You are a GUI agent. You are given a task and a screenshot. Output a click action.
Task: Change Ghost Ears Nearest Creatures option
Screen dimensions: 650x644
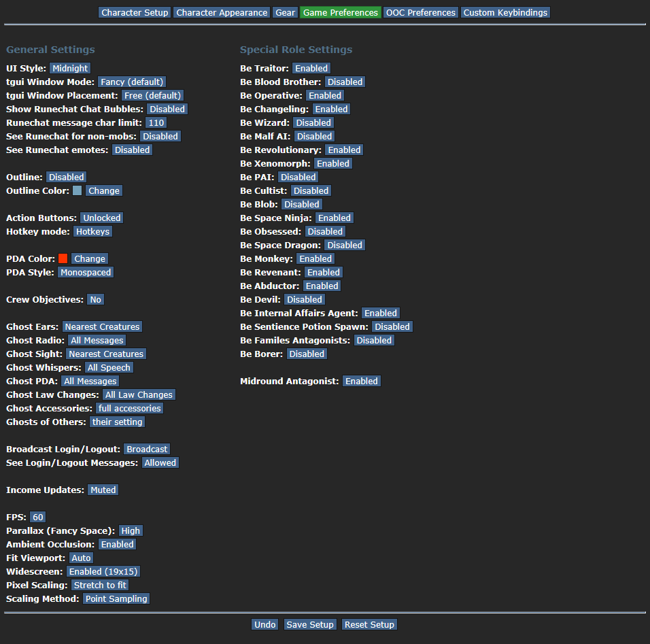(x=103, y=326)
